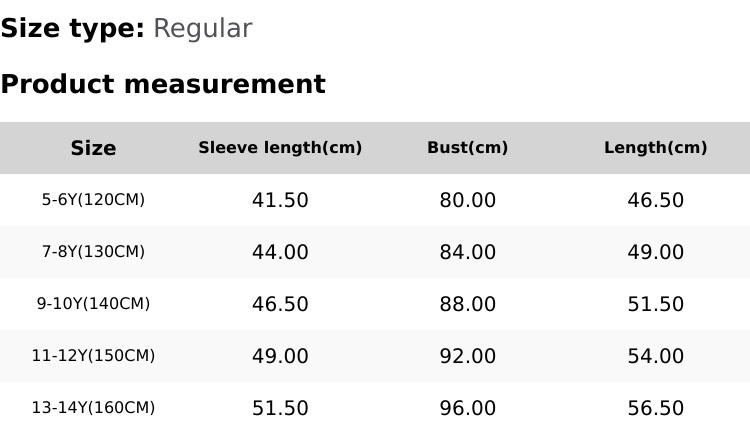Click the Size column header
Viewport: 750px width, 434px height.
(93, 148)
